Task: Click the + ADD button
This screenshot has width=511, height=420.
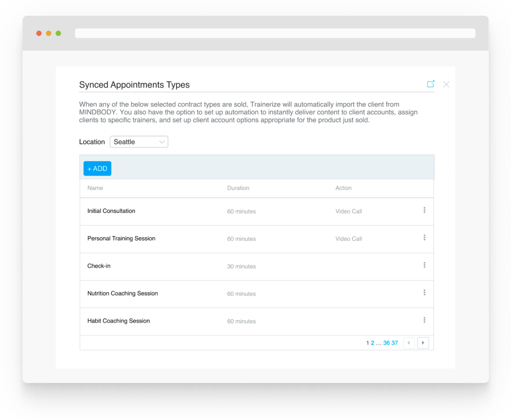Action: pyautogui.click(x=97, y=169)
